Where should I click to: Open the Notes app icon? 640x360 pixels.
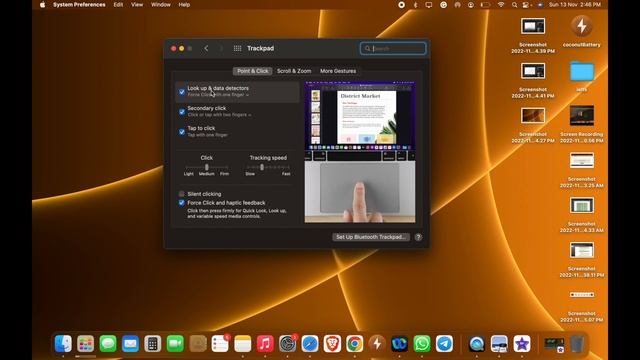(242, 344)
